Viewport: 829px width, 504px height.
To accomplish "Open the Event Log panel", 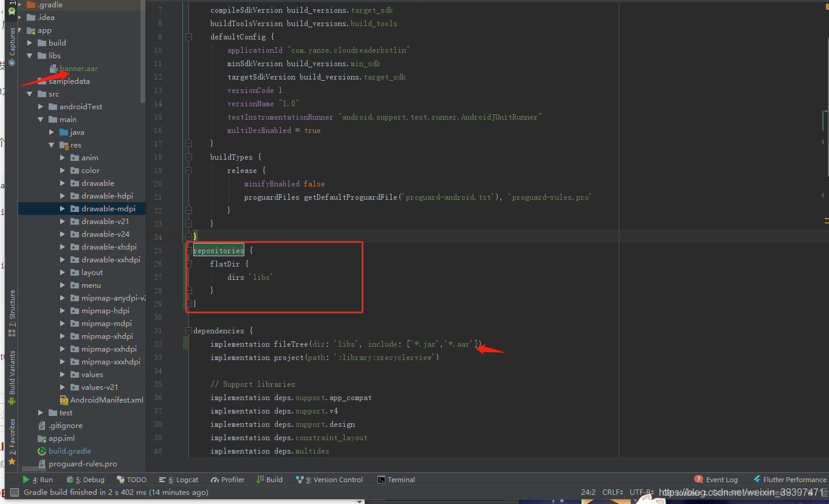I will (716, 480).
